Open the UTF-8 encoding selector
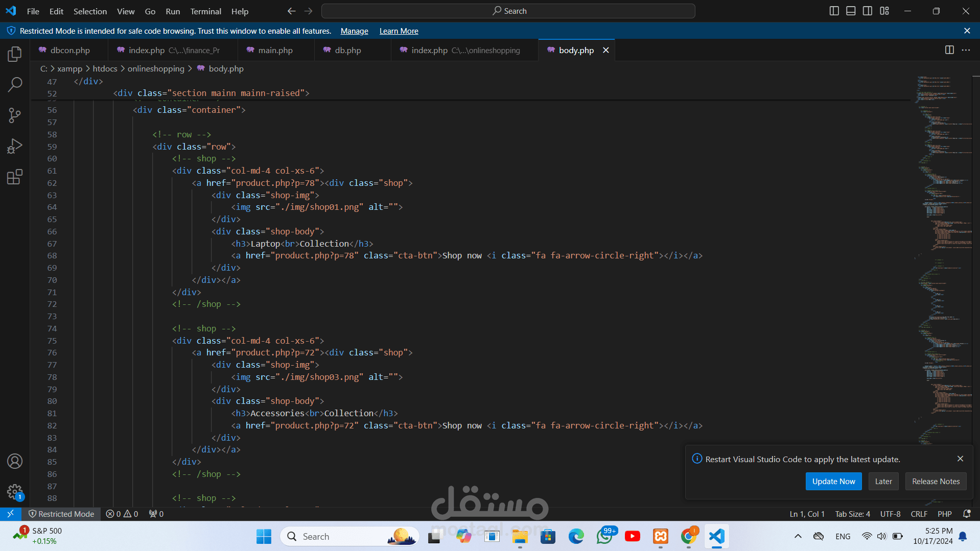The width and height of the screenshot is (980, 551). coord(890,514)
